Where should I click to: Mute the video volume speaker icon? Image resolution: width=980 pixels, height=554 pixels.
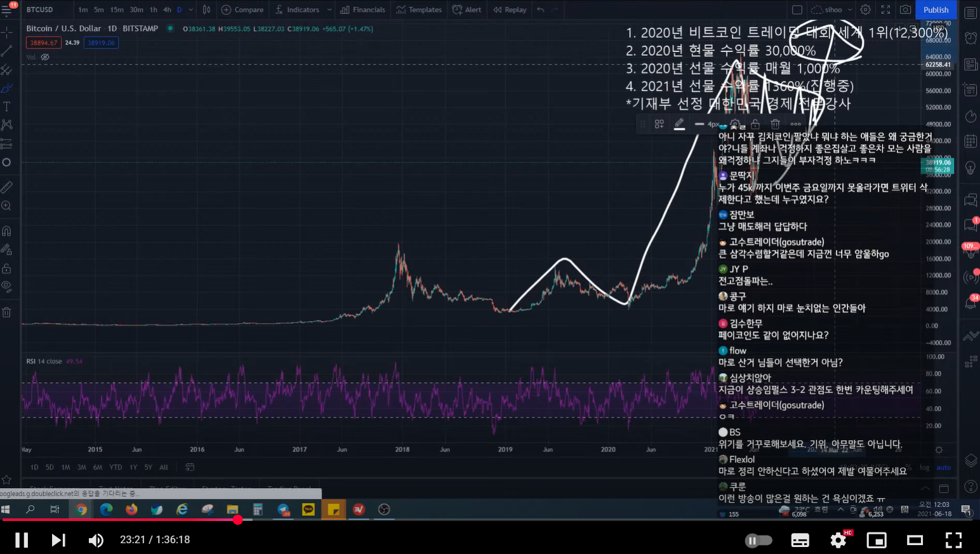(96, 540)
